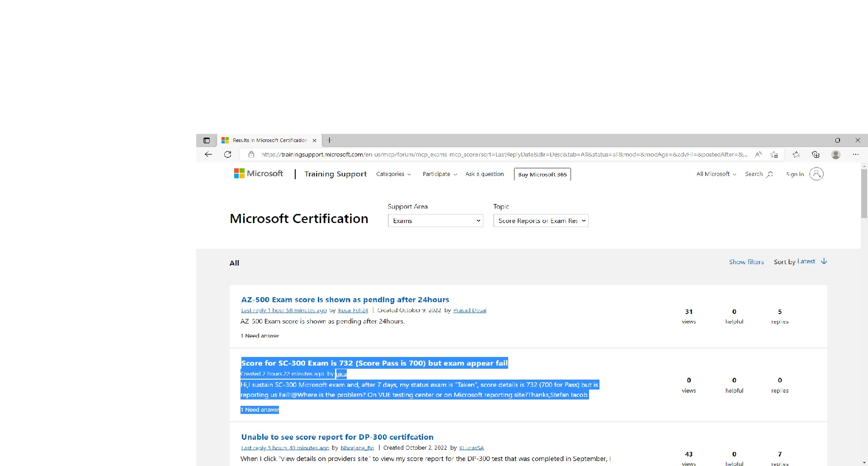The image size is (868, 466).
Task: Close the Microsoft Certification browser tab
Action: [x=315, y=140]
